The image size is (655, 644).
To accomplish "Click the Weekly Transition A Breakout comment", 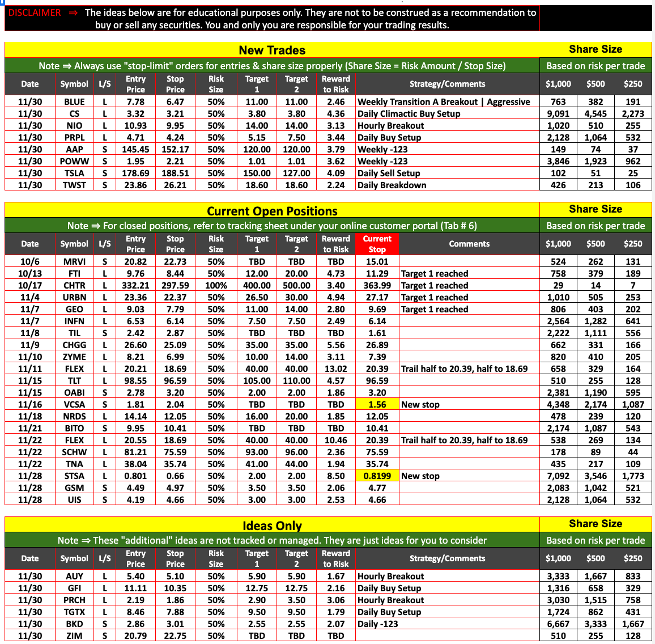I will [444, 102].
